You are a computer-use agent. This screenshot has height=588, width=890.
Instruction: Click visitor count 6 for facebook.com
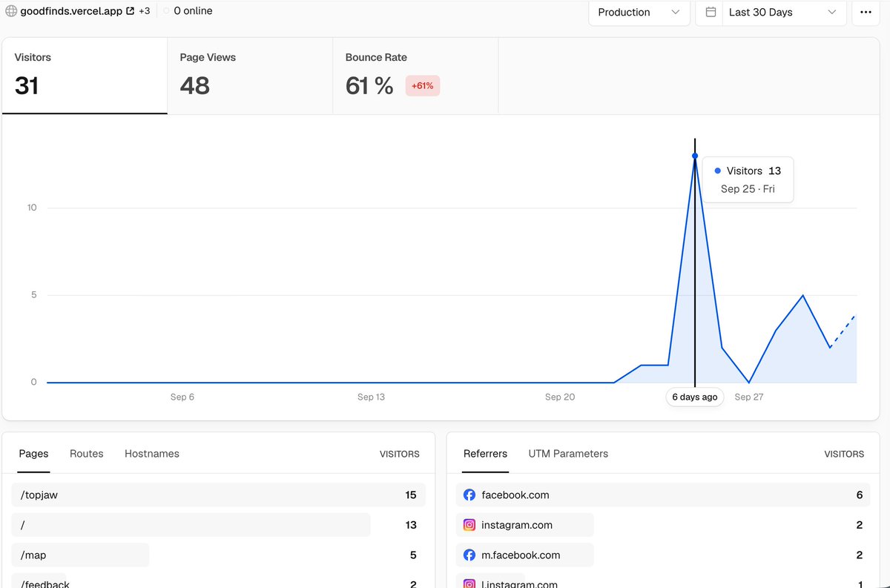[860, 495]
